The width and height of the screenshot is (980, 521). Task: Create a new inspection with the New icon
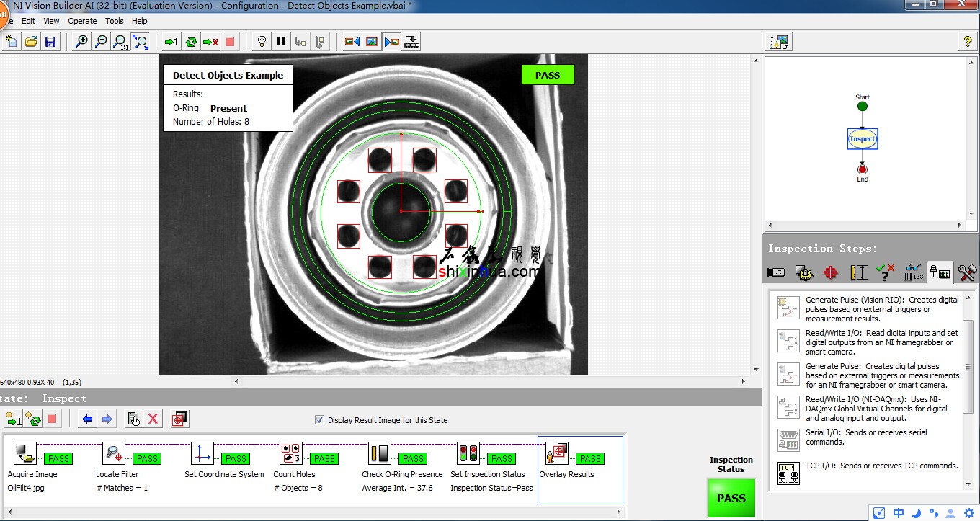coord(12,42)
